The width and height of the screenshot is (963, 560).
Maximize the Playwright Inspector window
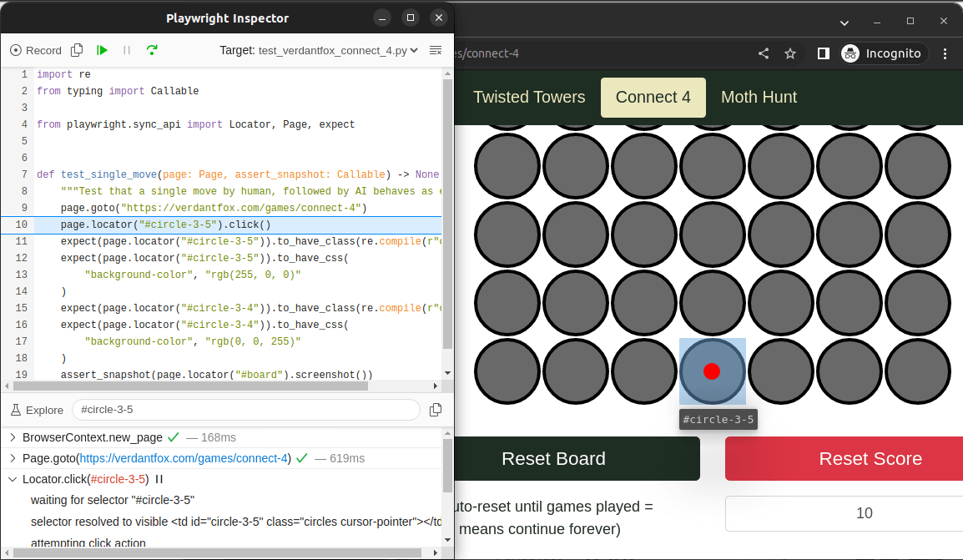pos(411,18)
